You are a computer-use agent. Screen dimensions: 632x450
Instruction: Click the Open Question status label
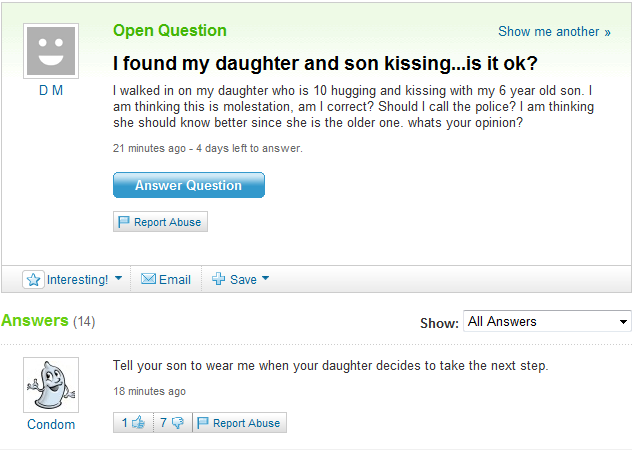170,30
